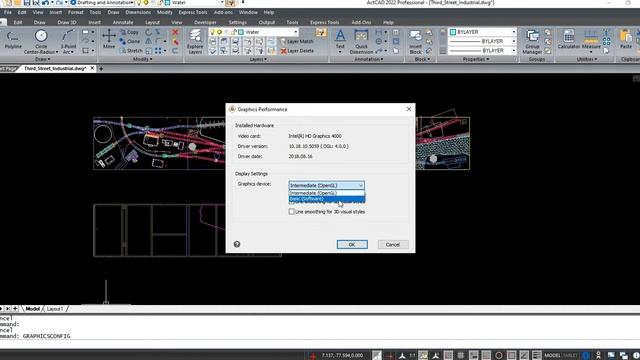Enable line smoothing for 3D visual styles
Image resolution: width=640 pixels, height=360 pixels.
point(291,211)
